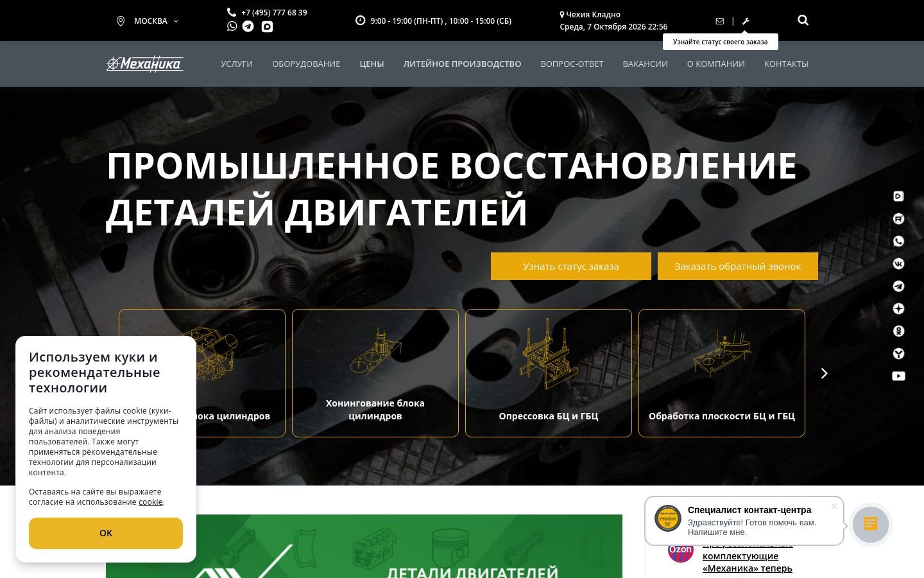Open Max messenger icon in the top header
This screenshot has width=924, height=578.
click(x=267, y=26)
